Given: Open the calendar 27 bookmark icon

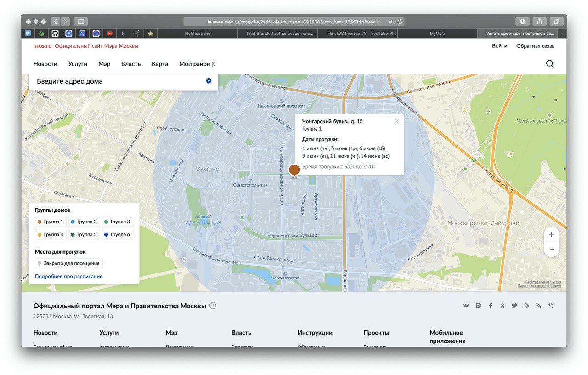Looking at the screenshot, I should tap(82, 34).
